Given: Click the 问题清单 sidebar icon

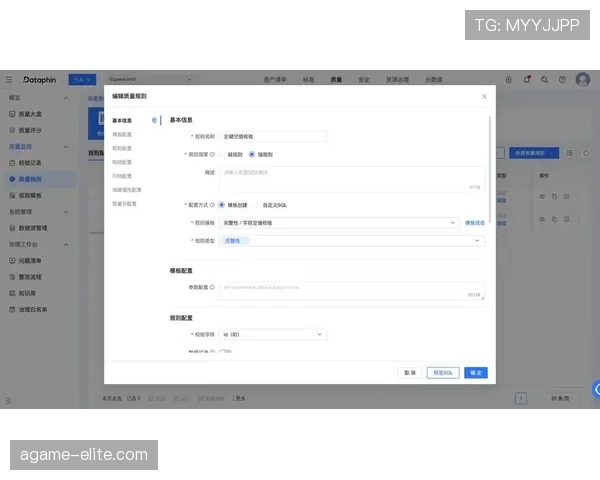Looking at the screenshot, I should [12, 261].
